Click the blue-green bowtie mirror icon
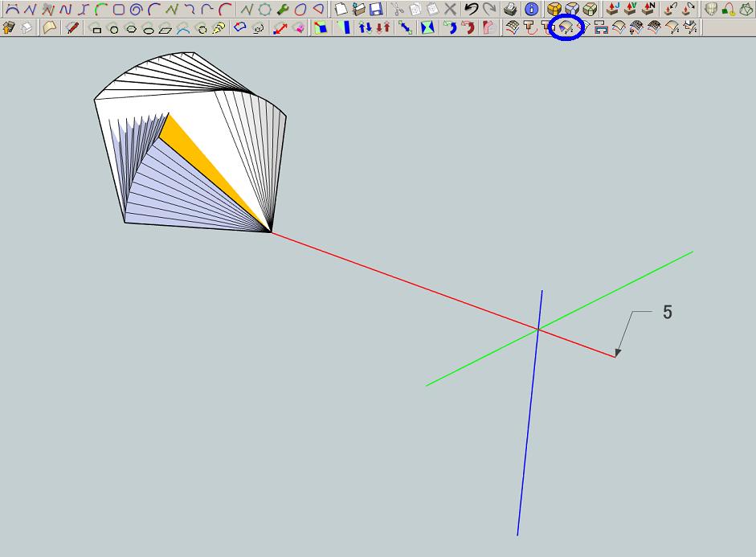The height and width of the screenshot is (557, 756). (427, 27)
